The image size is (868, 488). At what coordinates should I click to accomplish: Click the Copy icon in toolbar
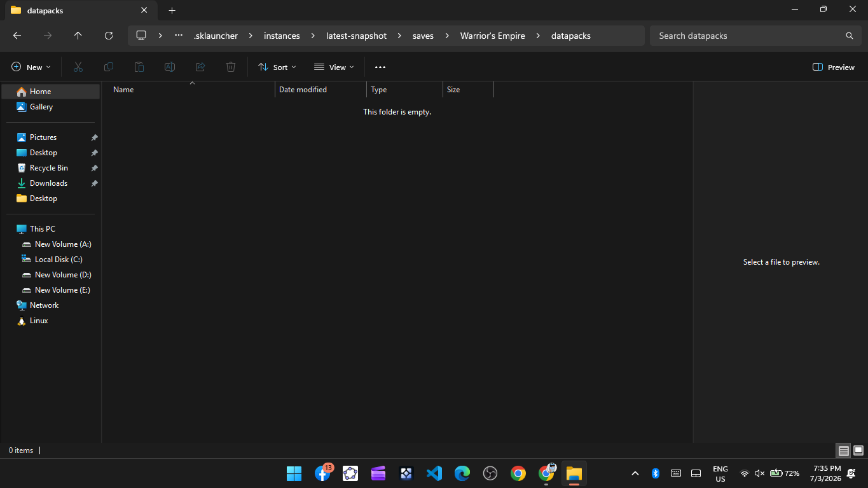click(x=109, y=67)
